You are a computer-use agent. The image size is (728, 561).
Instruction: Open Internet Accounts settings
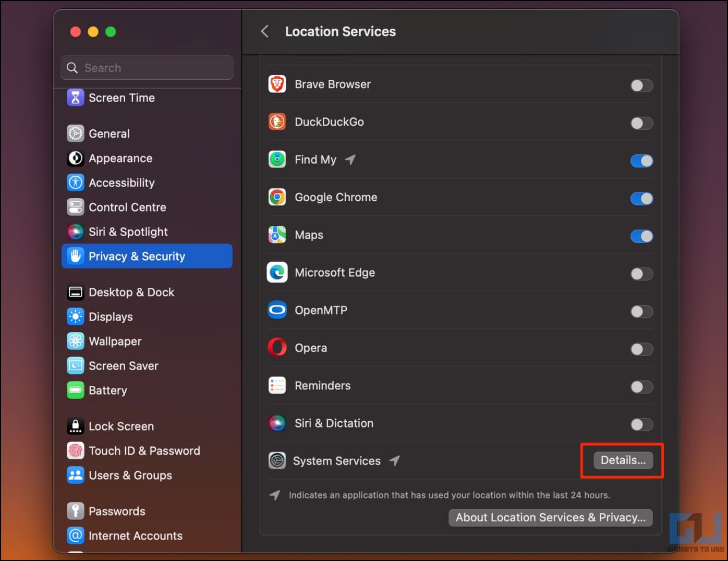pyautogui.click(x=147, y=535)
